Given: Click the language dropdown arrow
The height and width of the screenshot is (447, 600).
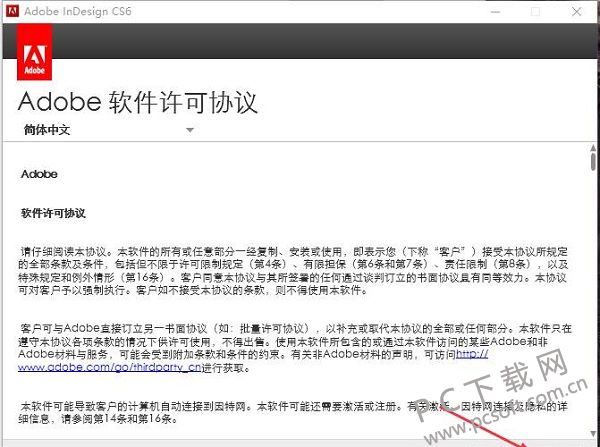Looking at the screenshot, I should (190, 130).
